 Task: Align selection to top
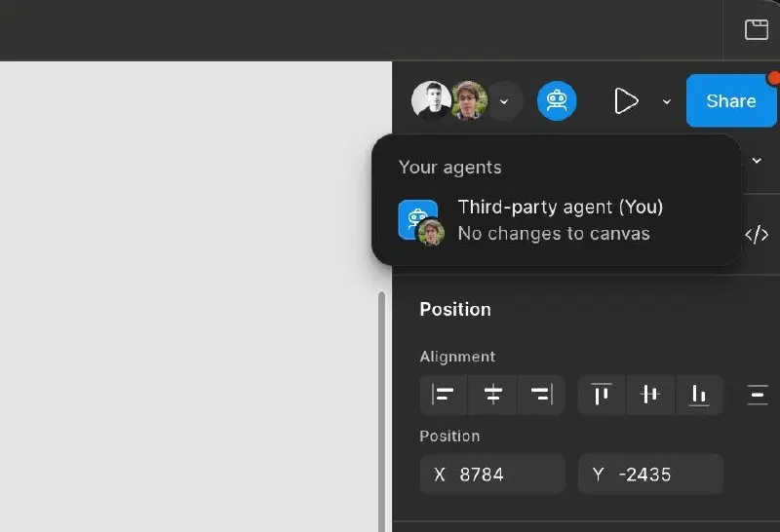[602, 395]
